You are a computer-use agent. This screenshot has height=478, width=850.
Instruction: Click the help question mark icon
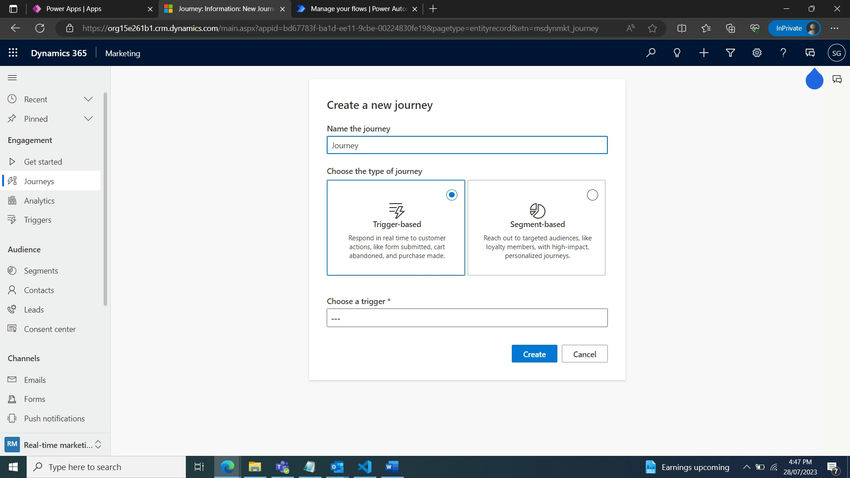[783, 53]
